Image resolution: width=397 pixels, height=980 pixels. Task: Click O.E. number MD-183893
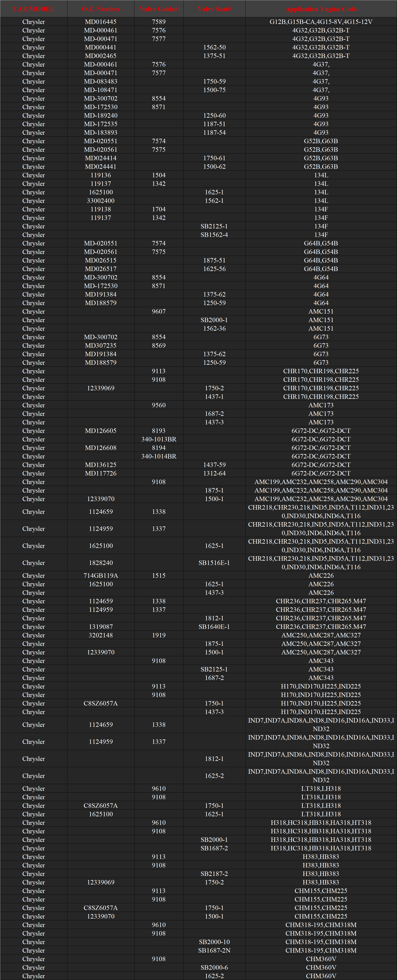[x=101, y=132]
